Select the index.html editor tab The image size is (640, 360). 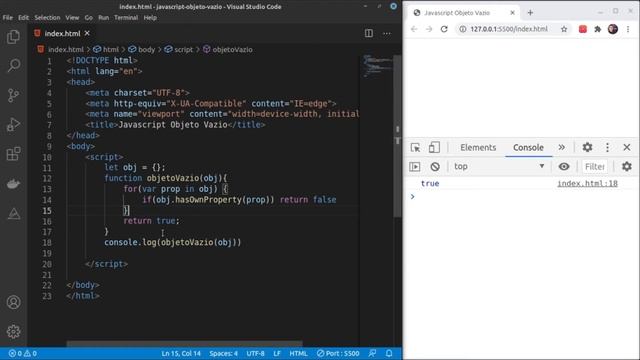tap(62, 33)
